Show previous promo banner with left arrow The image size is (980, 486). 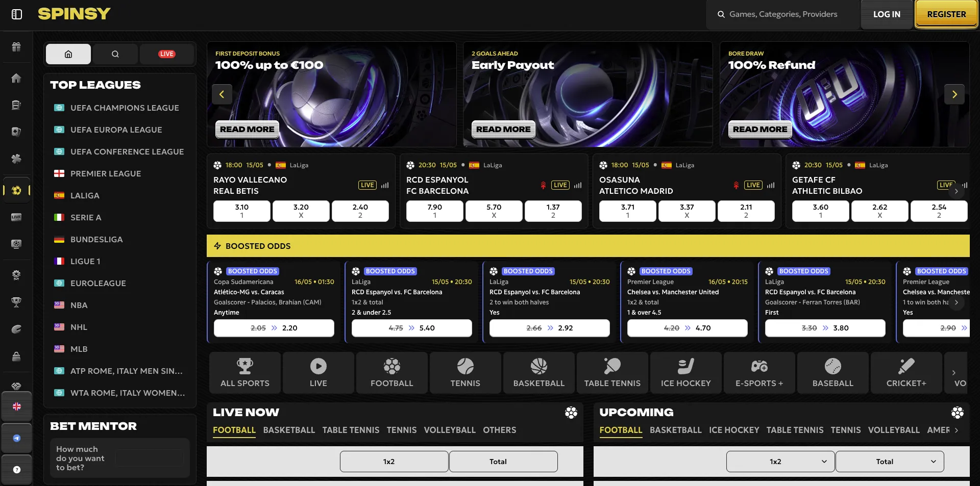[x=222, y=94]
